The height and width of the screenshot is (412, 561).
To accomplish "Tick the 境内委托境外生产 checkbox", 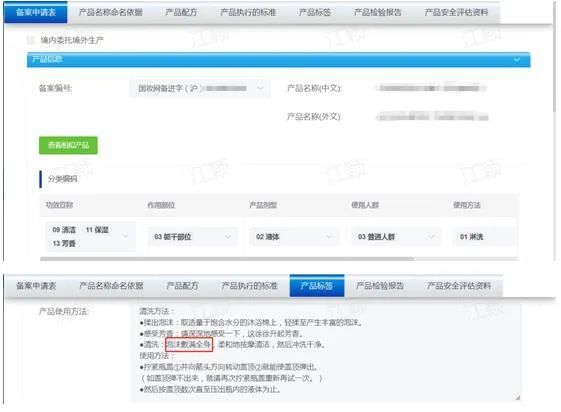I will point(31,40).
